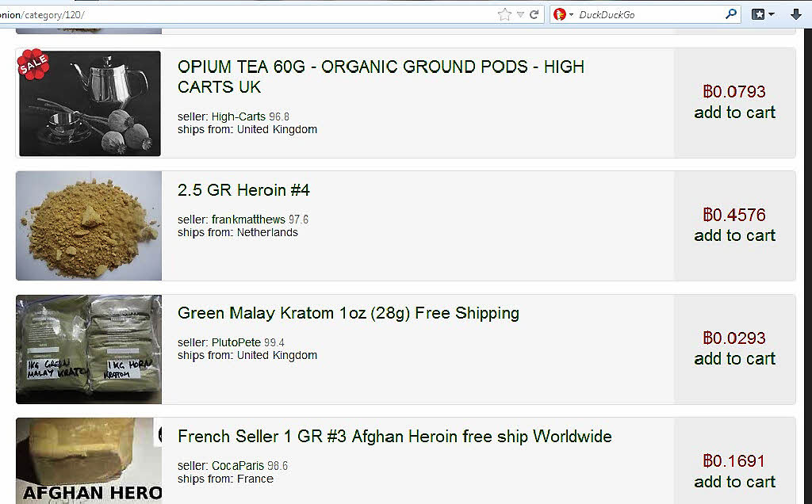Reload the page using the refresh icon

tap(534, 14)
